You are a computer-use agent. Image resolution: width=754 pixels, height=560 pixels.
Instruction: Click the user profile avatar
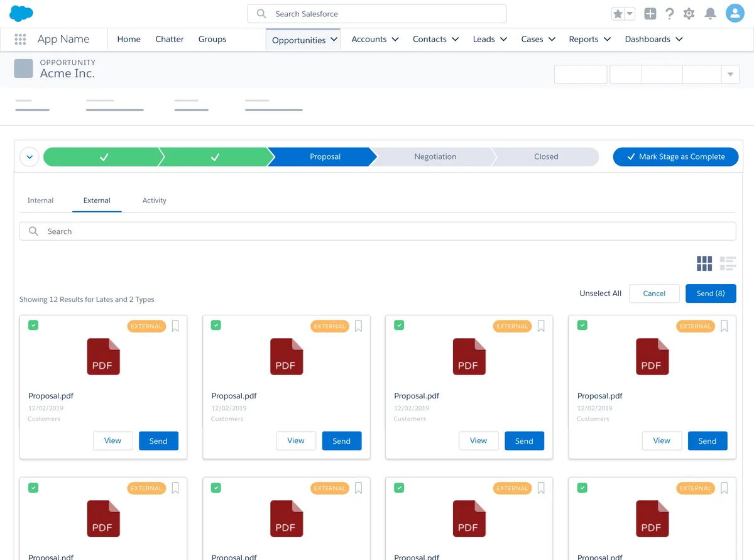pos(735,13)
